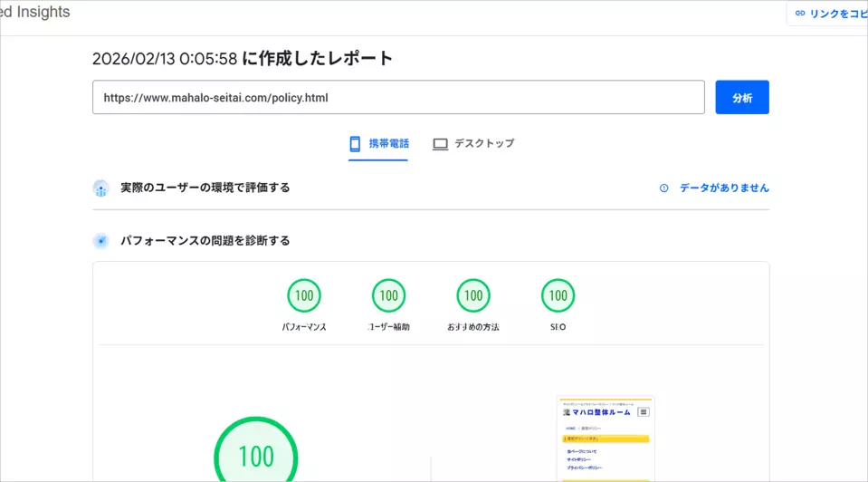Click the Insights title text
The width and height of the screenshot is (868, 482).
pos(35,12)
